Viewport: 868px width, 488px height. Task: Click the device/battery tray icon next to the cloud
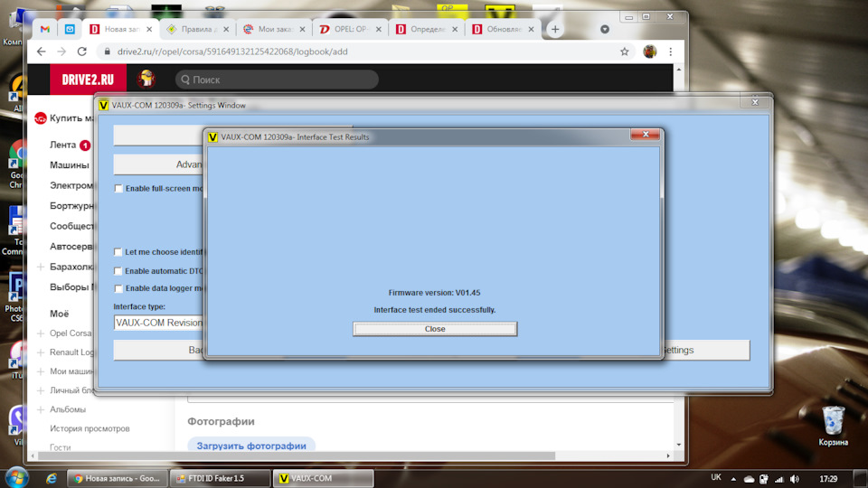click(763, 479)
